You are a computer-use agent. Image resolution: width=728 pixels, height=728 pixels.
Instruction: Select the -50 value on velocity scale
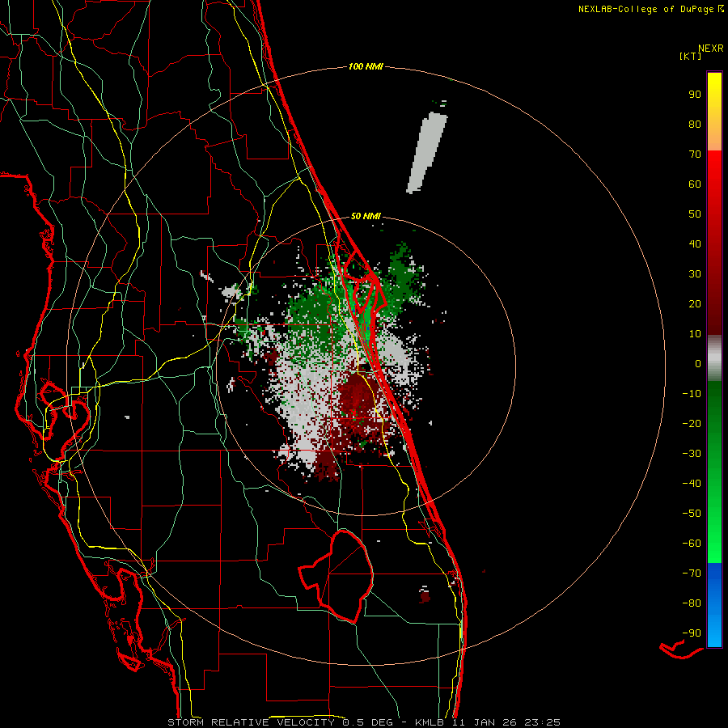tap(692, 514)
